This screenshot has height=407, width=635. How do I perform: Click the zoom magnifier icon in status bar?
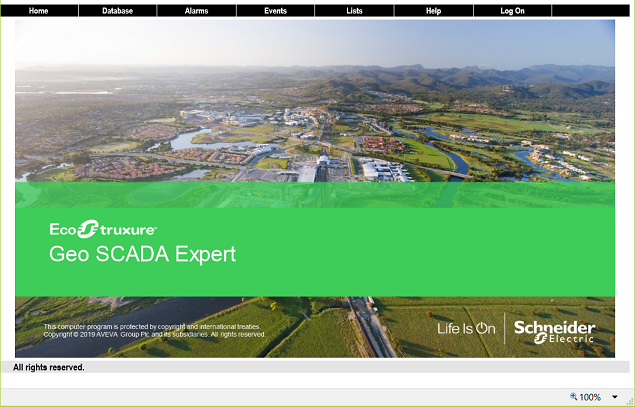tap(573, 396)
